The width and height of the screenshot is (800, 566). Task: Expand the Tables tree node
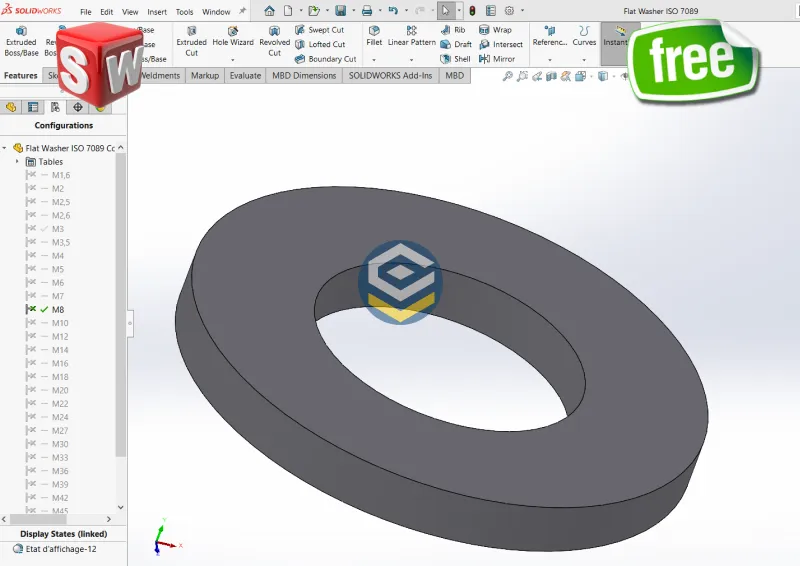(17, 162)
